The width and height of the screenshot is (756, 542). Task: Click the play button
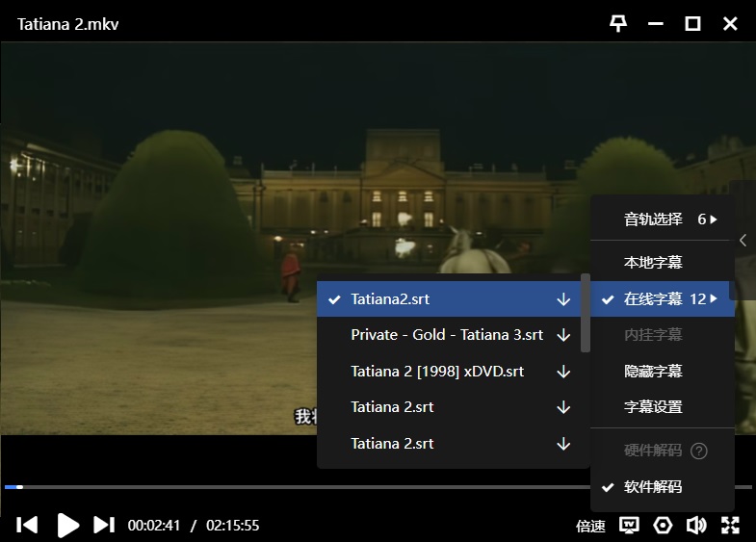tap(67, 525)
